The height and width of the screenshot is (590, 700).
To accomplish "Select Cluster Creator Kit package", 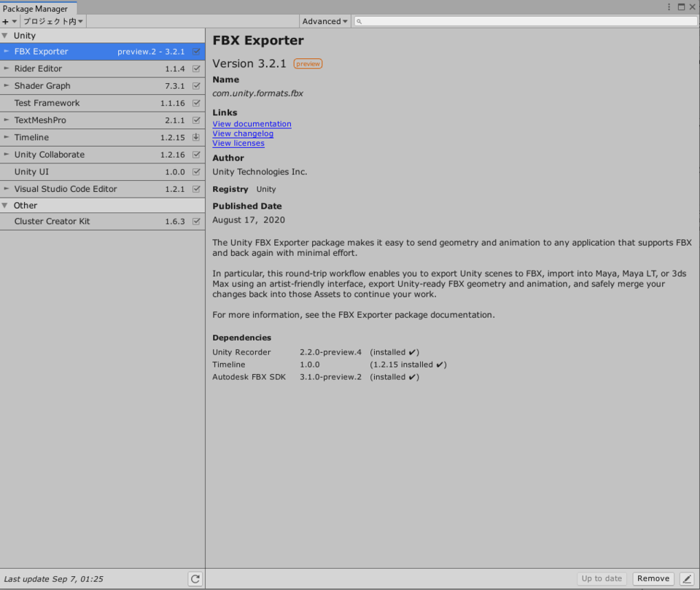I will 102,222.
